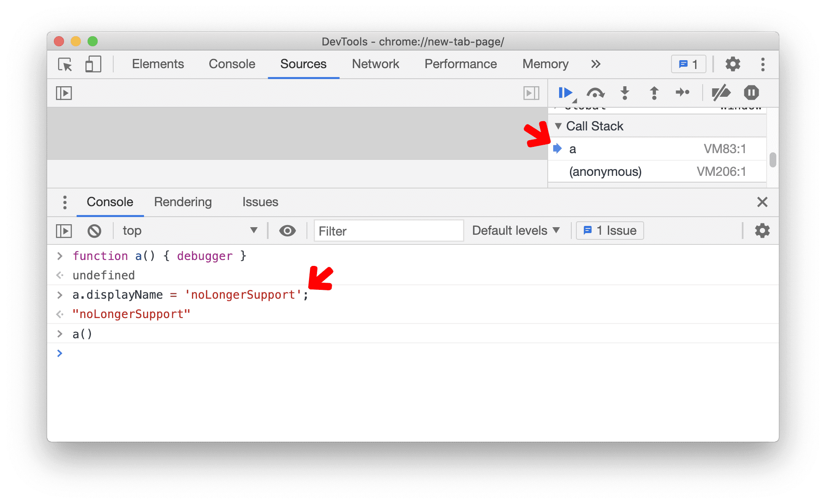Click the Deactivate breakpoints icon
Screen dimensions: 826x504
(722, 92)
